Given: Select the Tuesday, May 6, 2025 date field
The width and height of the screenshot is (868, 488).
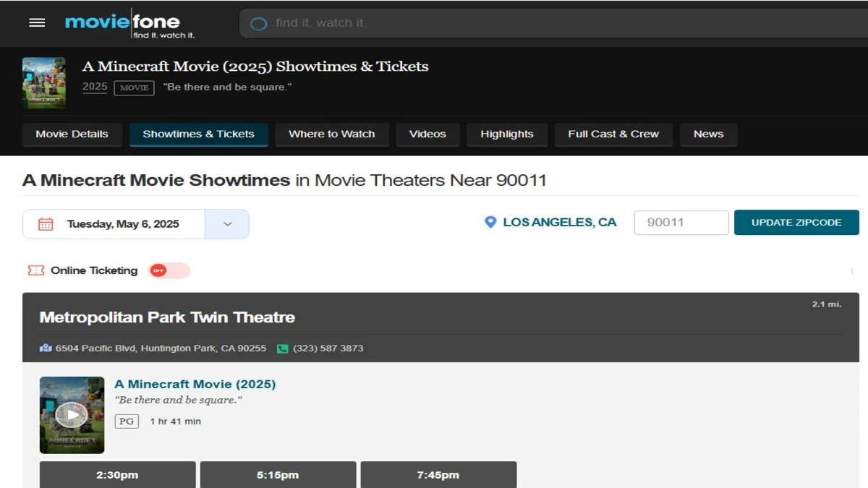Looking at the screenshot, I should [114, 224].
